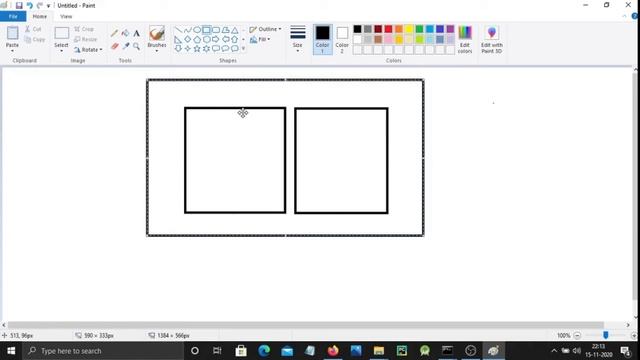Click the Undo arrow in title bar
This screenshot has height=360, width=640.
point(29,5)
